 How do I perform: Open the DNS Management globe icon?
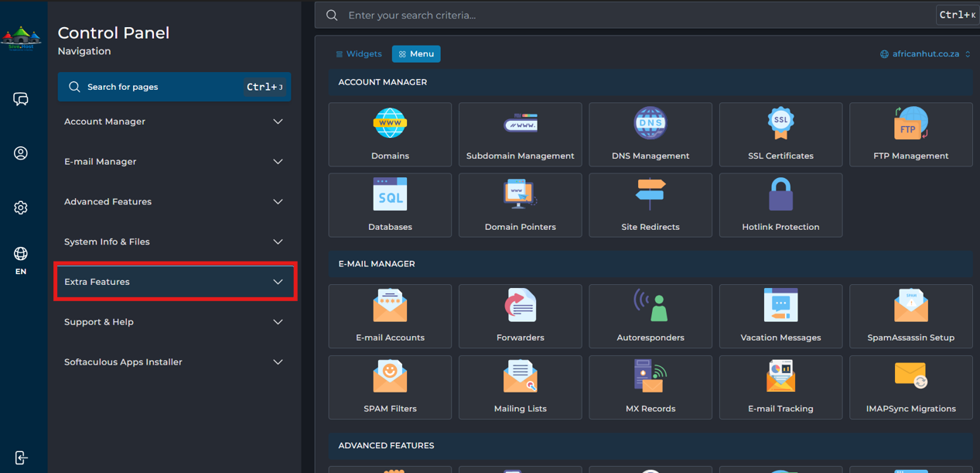[x=650, y=135]
